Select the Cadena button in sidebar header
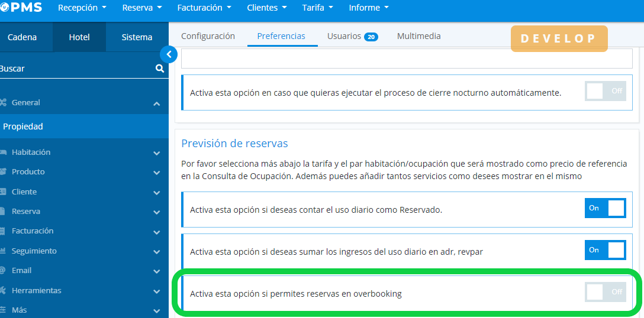Image resolution: width=644 pixels, height=318 pixels. click(22, 37)
